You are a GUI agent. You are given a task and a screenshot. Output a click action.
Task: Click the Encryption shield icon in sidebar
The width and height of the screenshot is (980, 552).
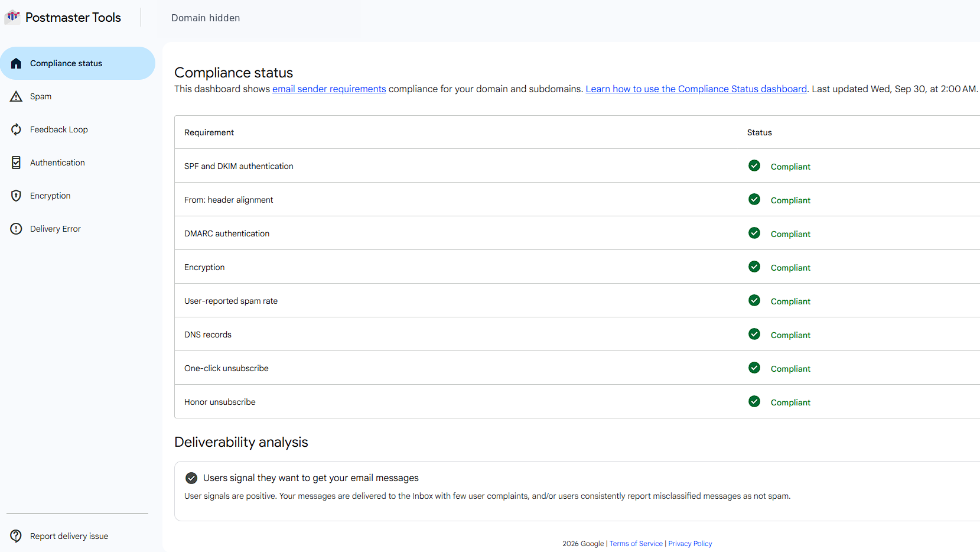16,196
